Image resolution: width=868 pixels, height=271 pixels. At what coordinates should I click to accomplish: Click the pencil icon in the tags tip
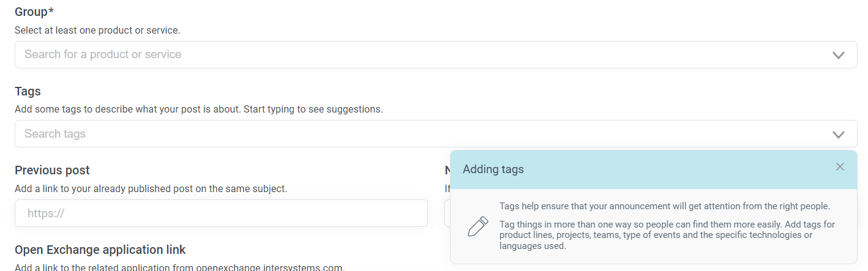tap(477, 226)
